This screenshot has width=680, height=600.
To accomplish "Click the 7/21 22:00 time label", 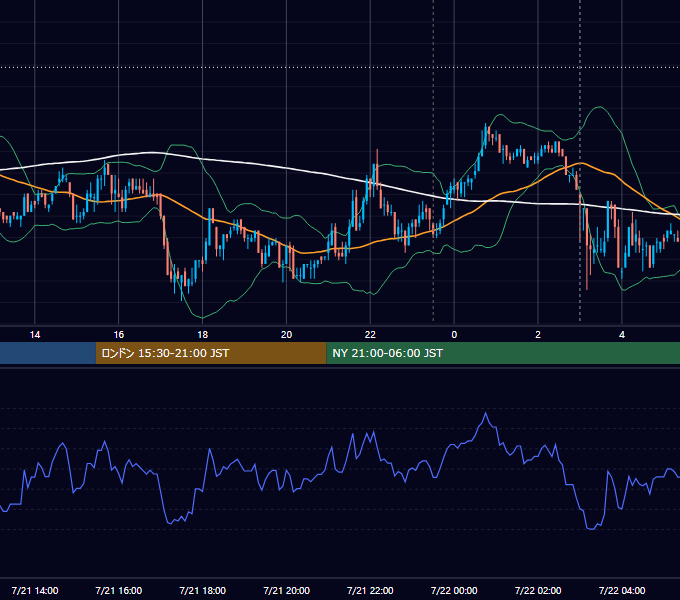I will click(x=370, y=590).
